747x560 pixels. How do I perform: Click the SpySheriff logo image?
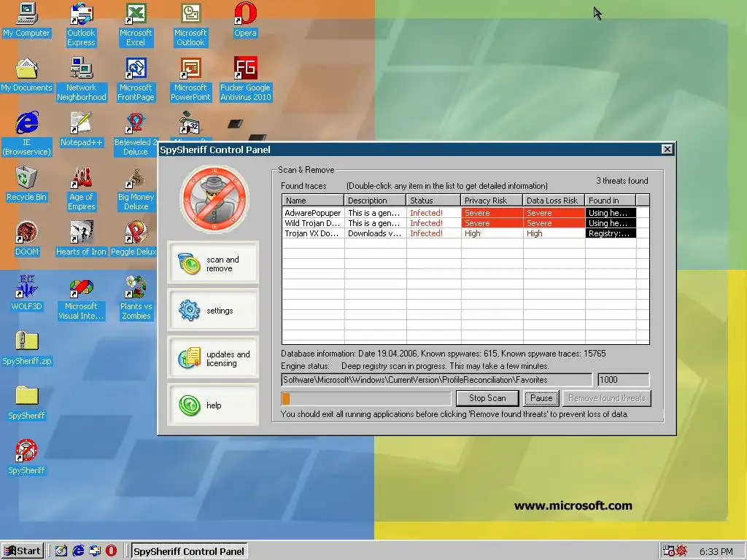[x=214, y=199]
